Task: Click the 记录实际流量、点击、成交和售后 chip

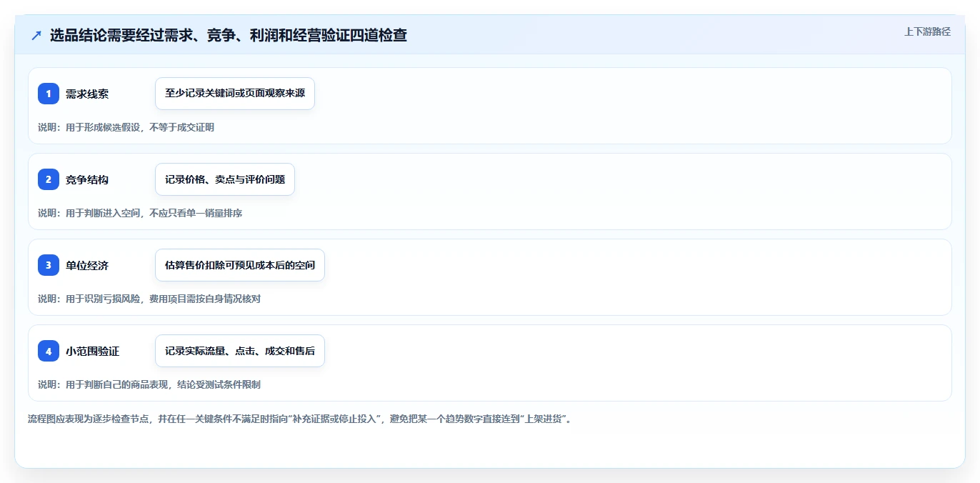Action: [x=240, y=351]
